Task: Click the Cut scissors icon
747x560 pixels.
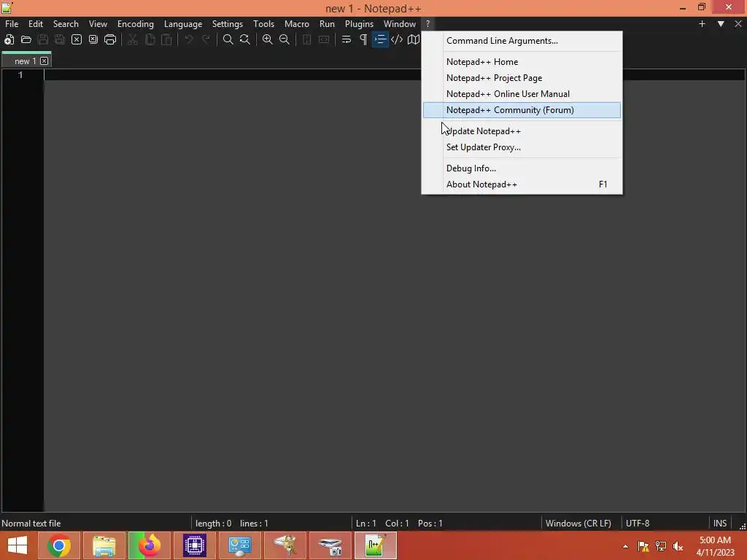Action: point(133,39)
